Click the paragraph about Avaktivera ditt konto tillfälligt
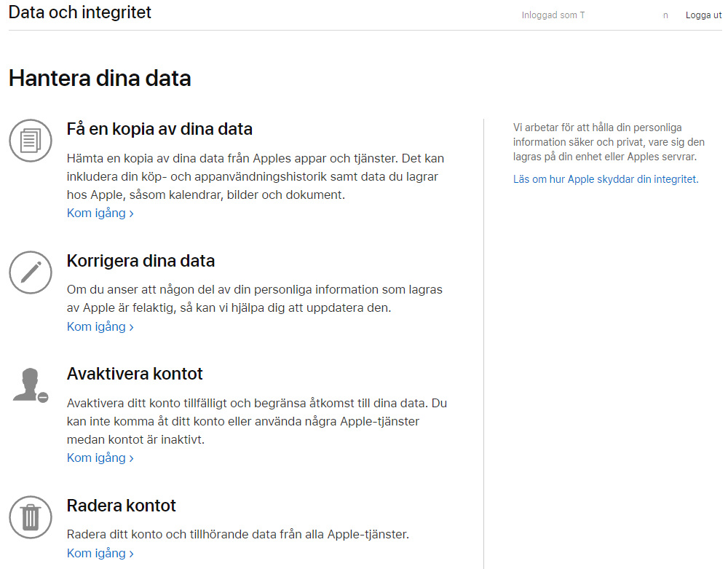Image resolution: width=728 pixels, height=569 pixels. click(255, 421)
